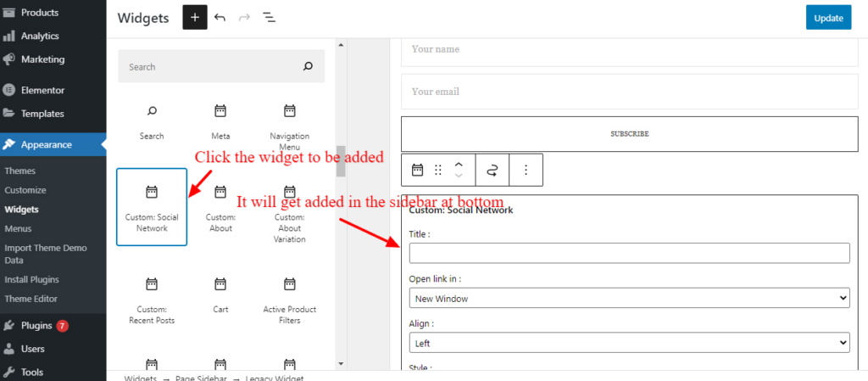Click the block options three-dots icon
Screen dimensions: 868x381
(x=526, y=170)
